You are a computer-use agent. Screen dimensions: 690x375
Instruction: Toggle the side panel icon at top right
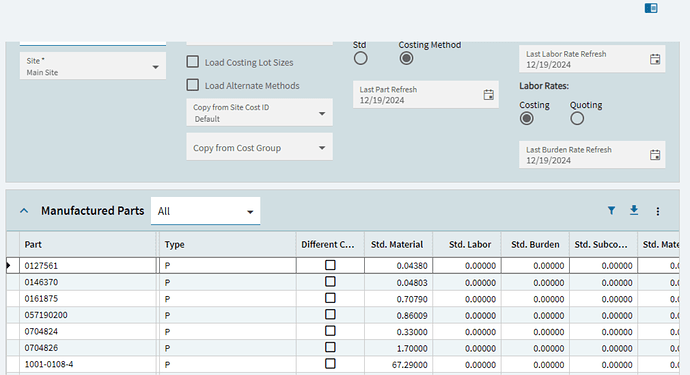click(651, 8)
